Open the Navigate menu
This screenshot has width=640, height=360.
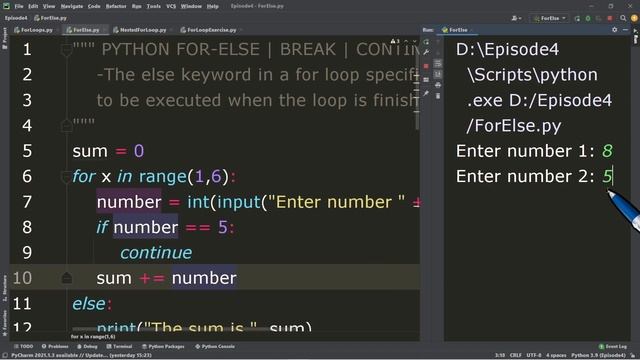tap(72, 6)
